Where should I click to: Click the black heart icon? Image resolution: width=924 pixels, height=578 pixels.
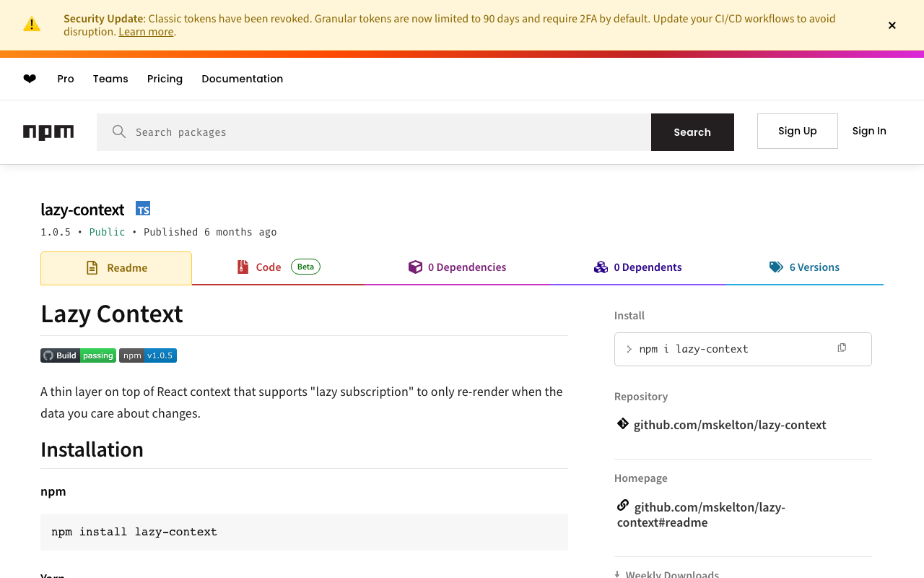pos(30,79)
